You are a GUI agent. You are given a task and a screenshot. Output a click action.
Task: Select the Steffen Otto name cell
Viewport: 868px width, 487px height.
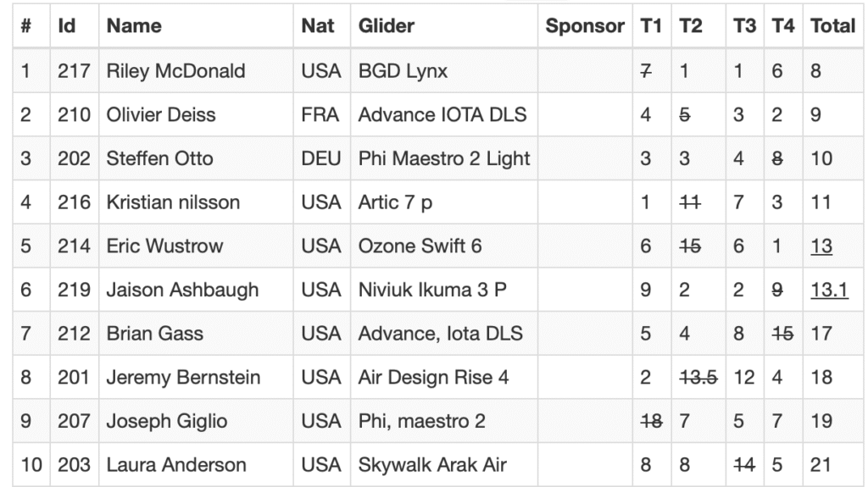point(159,158)
